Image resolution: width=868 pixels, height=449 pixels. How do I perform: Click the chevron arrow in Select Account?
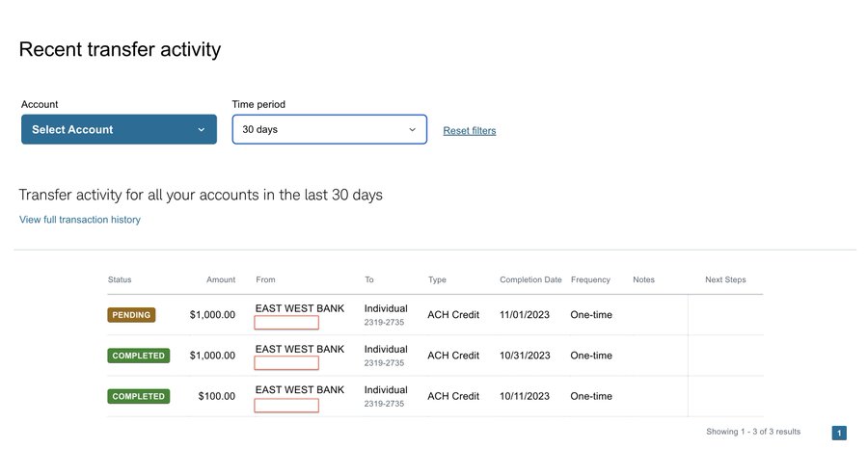click(x=201, y=129)
